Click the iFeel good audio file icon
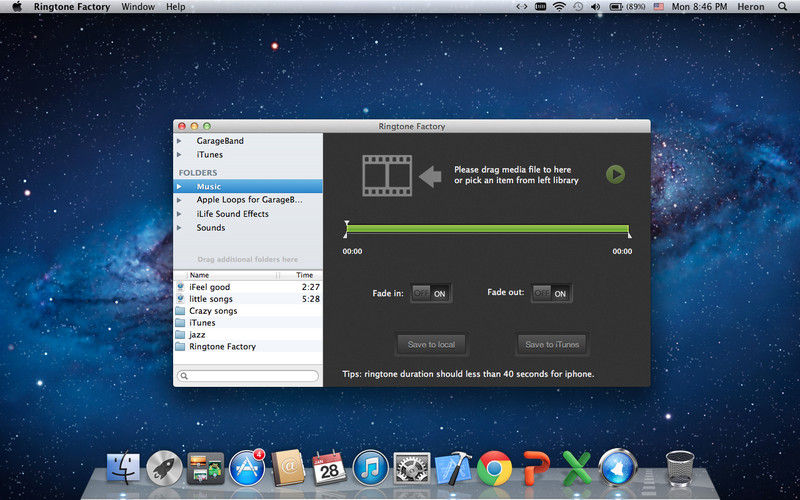The image size is (800, 500). [180, 287]
